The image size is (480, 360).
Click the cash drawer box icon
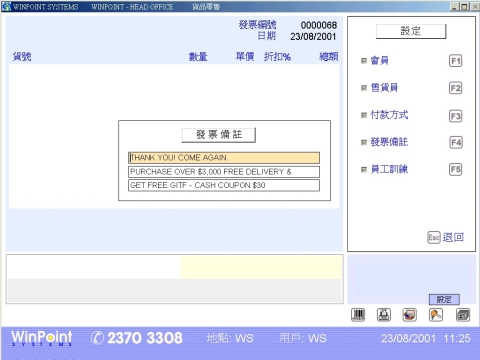(x=463, y=315)
